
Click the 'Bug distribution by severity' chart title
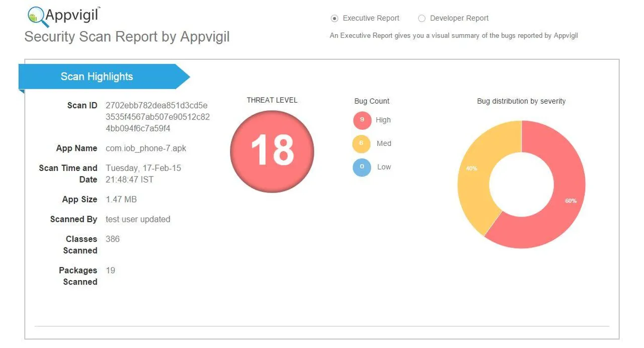pos(521,101)
